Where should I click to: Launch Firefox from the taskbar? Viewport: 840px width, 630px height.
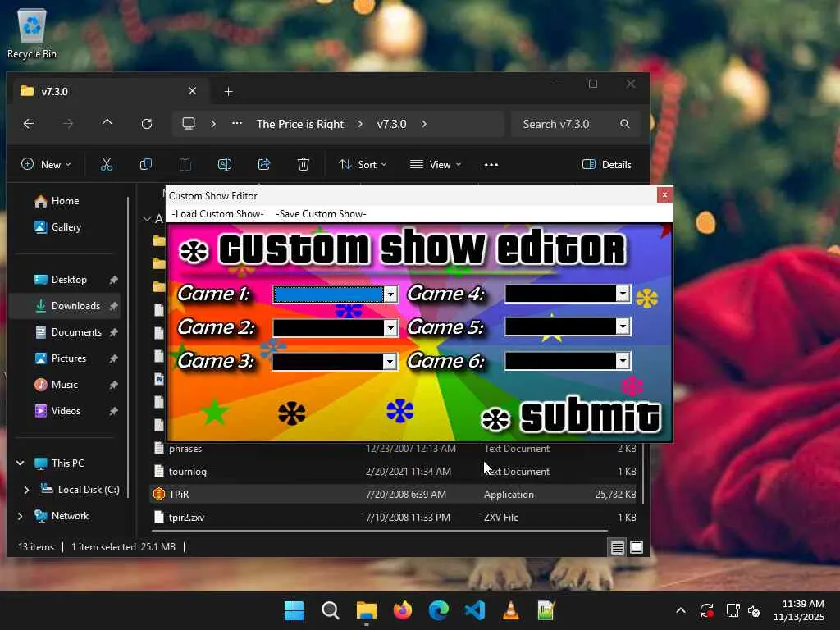point(402,610)
